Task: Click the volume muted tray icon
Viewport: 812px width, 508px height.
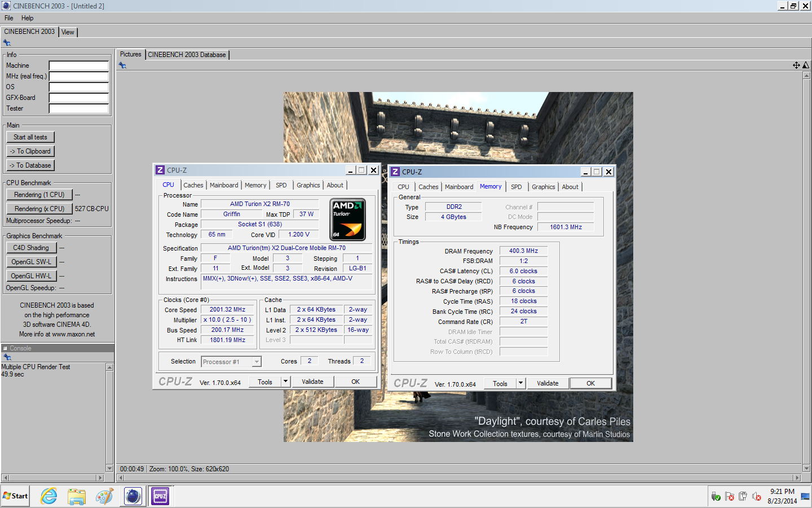Action: pos(757,497)
